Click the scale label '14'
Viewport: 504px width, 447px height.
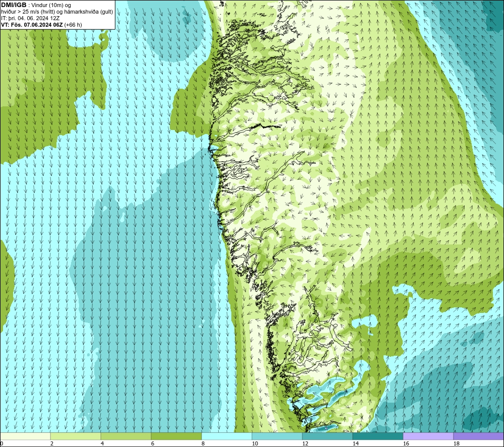355,443
